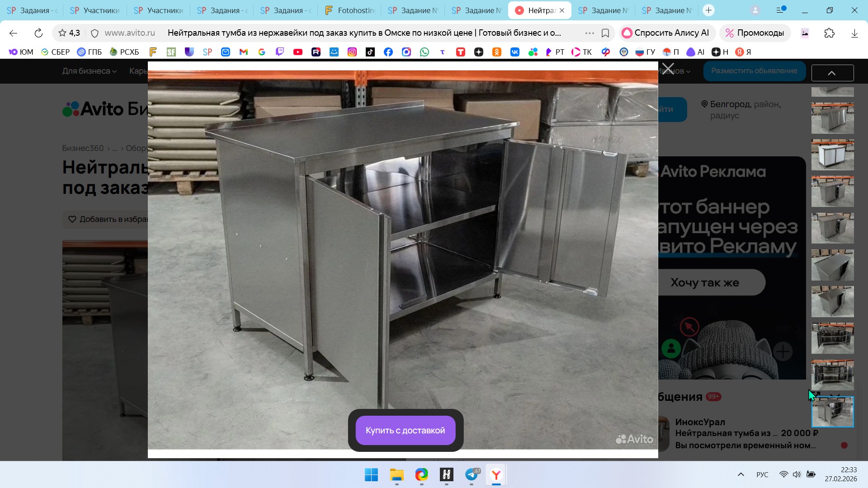Select the top white cabinet thumbnail
Viewport: 868px width, 488px height.
click(x=832, y=155)
